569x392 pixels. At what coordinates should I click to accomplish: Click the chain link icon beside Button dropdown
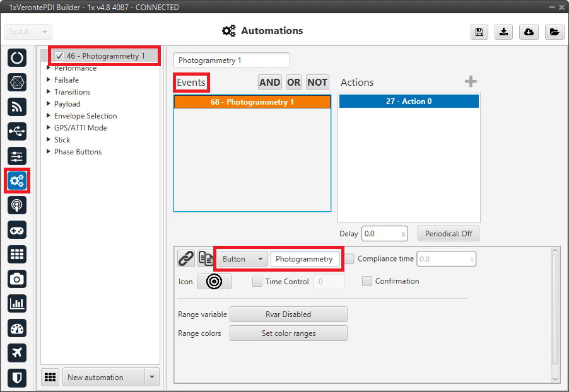click(x=185, y=258)
